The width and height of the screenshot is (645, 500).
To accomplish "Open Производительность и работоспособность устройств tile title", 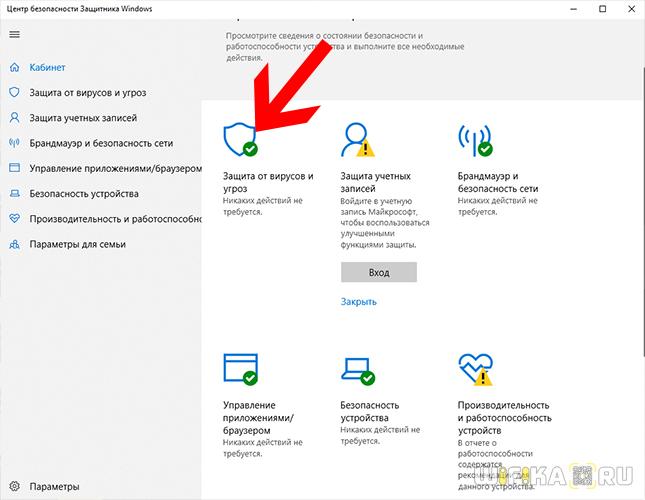I will point(505,418).
